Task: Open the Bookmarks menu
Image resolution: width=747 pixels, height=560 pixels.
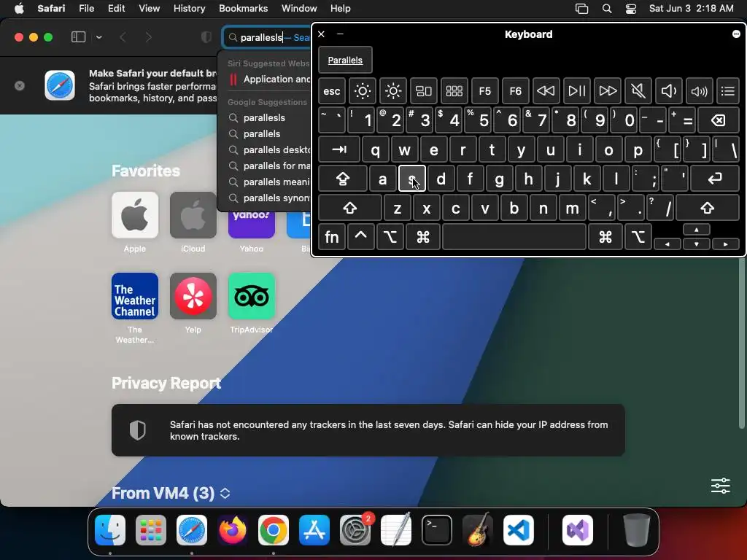Action: point(244,9)
